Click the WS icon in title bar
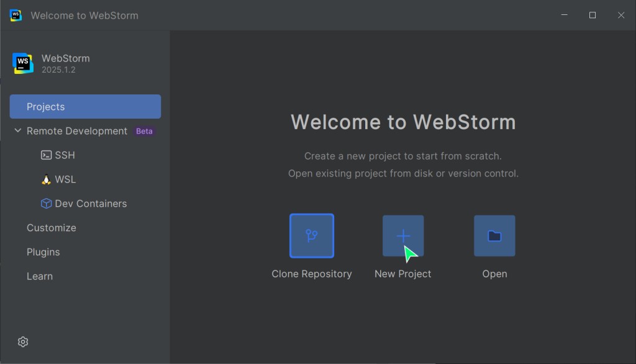 pos(16,15)
